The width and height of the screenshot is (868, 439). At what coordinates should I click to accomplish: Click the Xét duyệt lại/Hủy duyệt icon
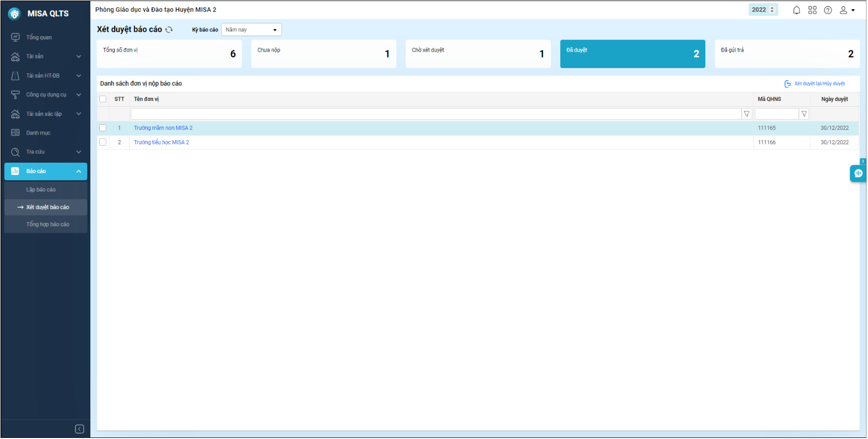[x=788, y=84]
